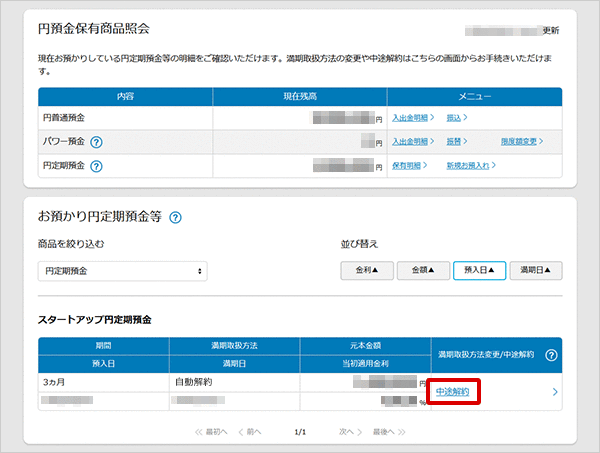
Task: Open help icon next to お預かり円定期預金等 heading
Action: click(x=176, y=216)
